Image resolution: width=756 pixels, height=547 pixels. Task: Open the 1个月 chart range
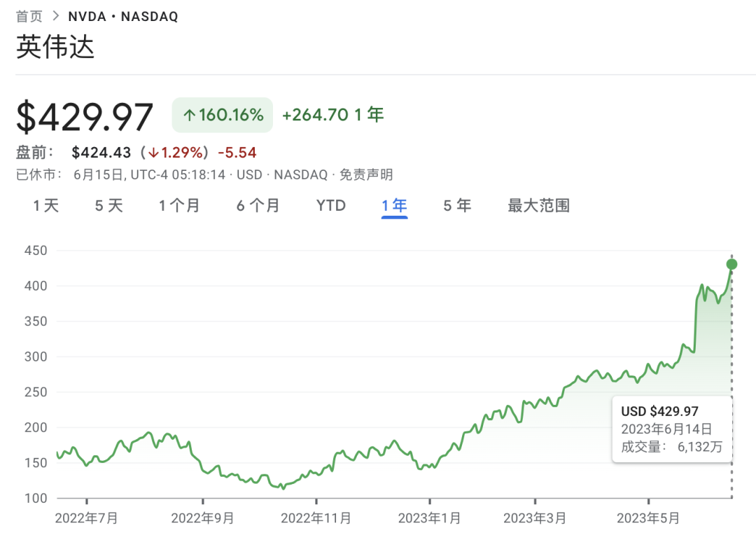[x=179, y=206]
